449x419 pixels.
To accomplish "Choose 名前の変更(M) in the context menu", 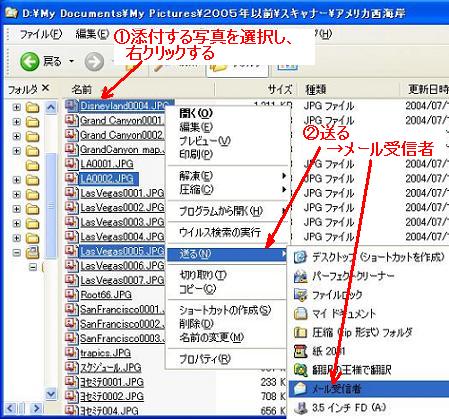I will [x=212, y=338].
